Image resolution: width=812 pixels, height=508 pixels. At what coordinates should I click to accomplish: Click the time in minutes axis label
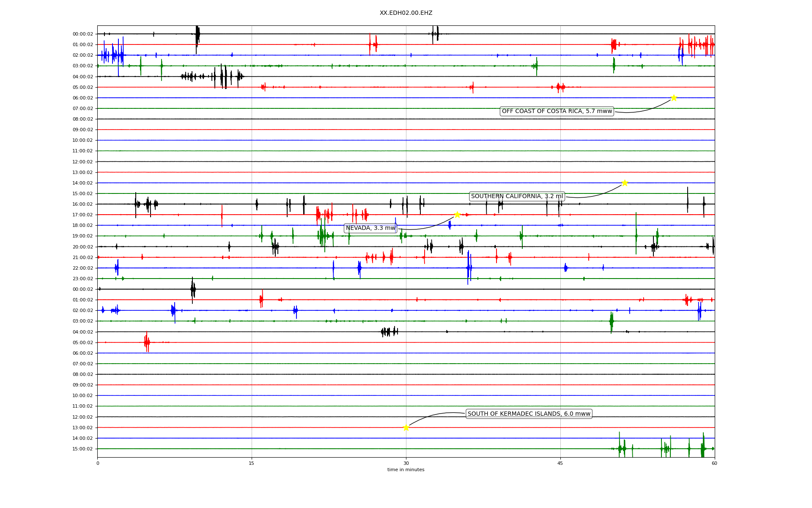(x=406, y=470)
